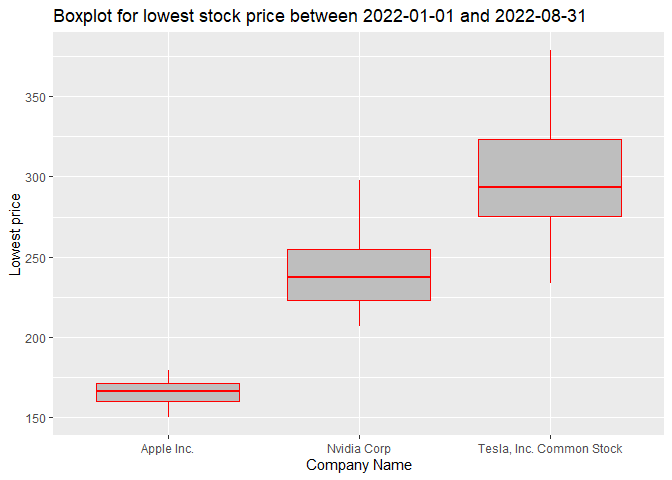Select the 'Apple Inc.' x-axis label
This screenshot has height=480, width=672.
click(x=168, y=449)
